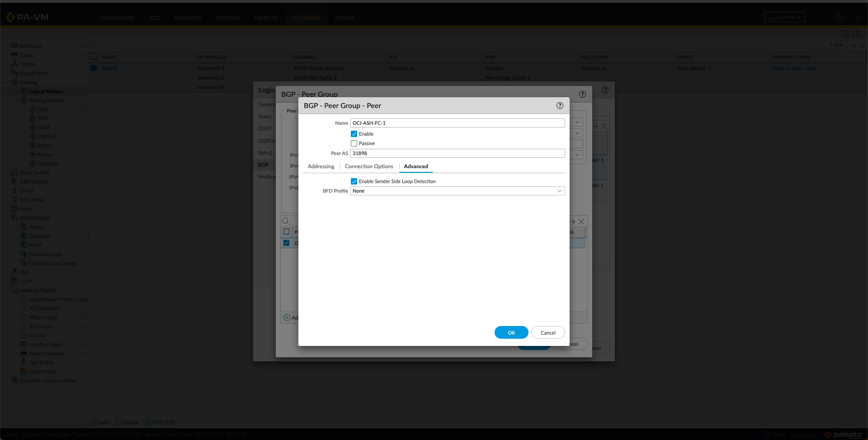Click the help icon in Peer dialog
This screenshot has width=868, height=440.
coord(560,105)
